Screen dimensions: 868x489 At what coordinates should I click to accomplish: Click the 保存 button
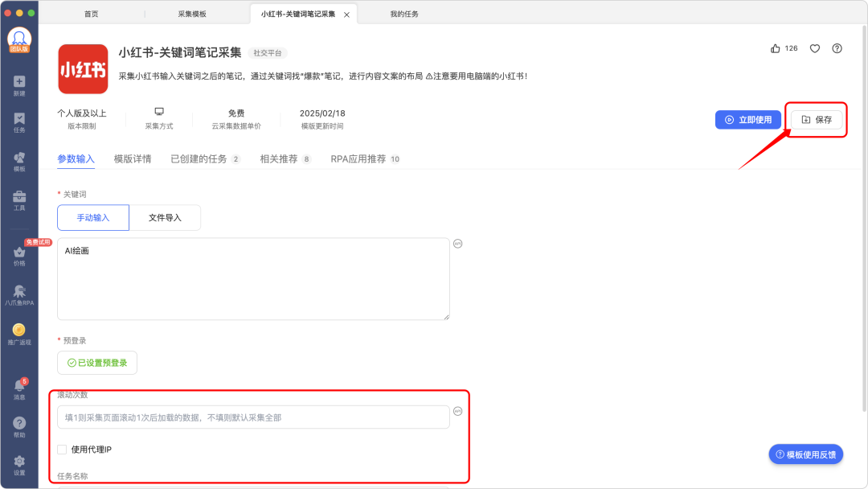click(x=817, y=120)
